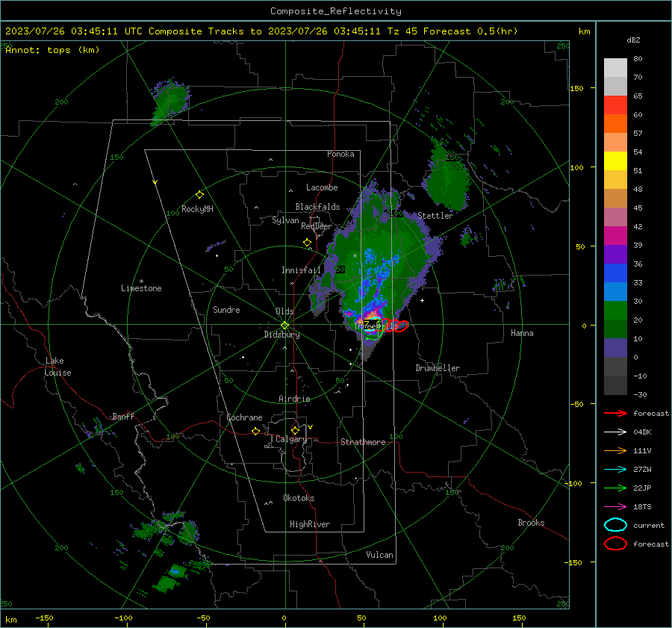Image resolution: width=672 pixels, height=628 pixels.
Task: Click the Cochrane city label
Action: click(244, 417)
